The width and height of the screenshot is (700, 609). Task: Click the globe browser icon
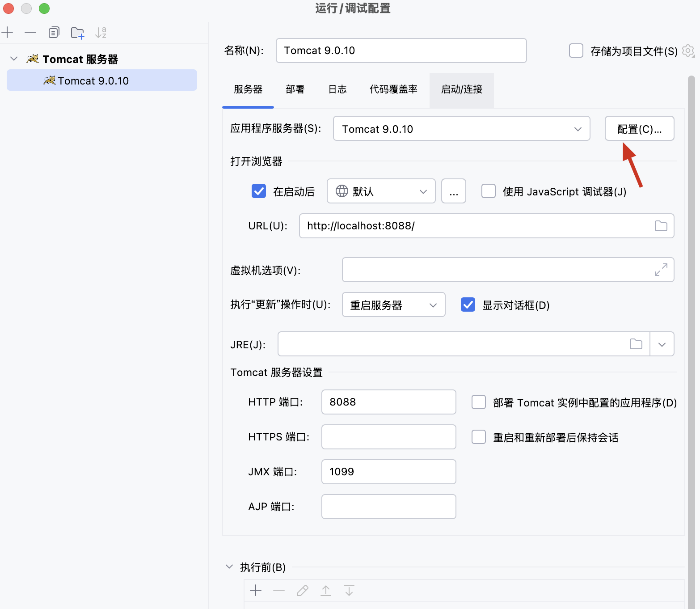[342, 191]
